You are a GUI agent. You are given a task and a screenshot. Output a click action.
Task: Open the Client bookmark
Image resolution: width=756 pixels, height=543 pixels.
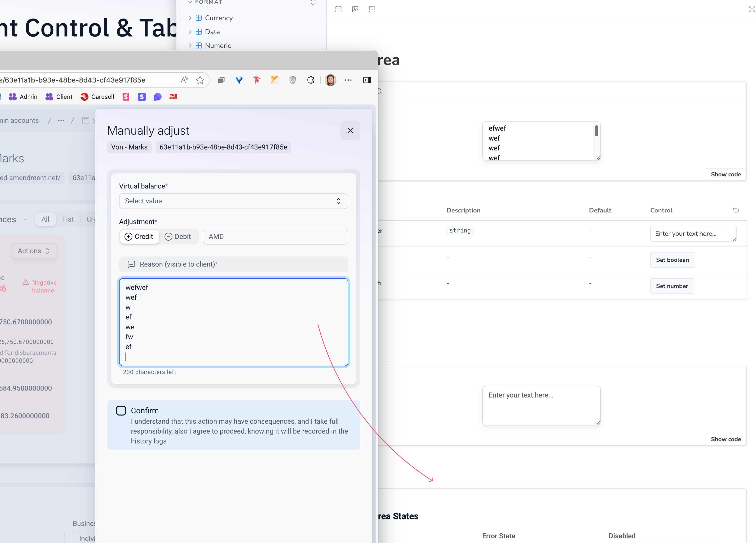59,97
